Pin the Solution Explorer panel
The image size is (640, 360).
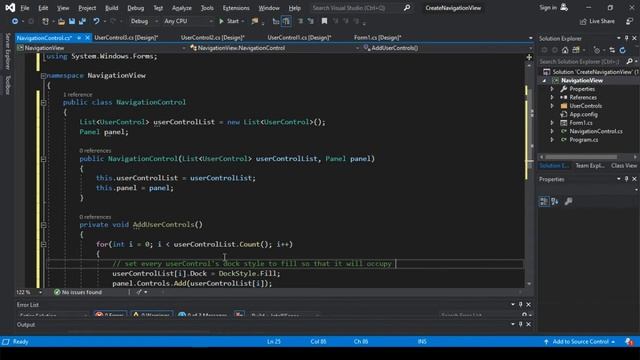click(627, 38)
